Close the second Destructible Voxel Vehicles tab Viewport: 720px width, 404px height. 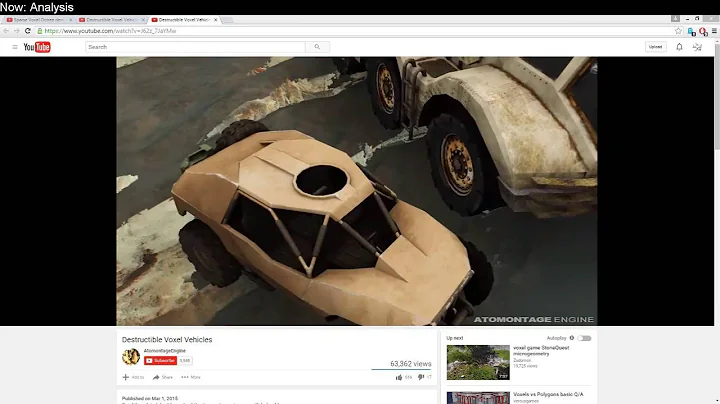click(143, 20)
